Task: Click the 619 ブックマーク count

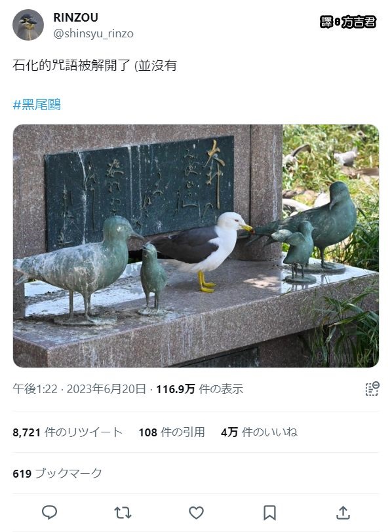Action: tap(57, 473)
